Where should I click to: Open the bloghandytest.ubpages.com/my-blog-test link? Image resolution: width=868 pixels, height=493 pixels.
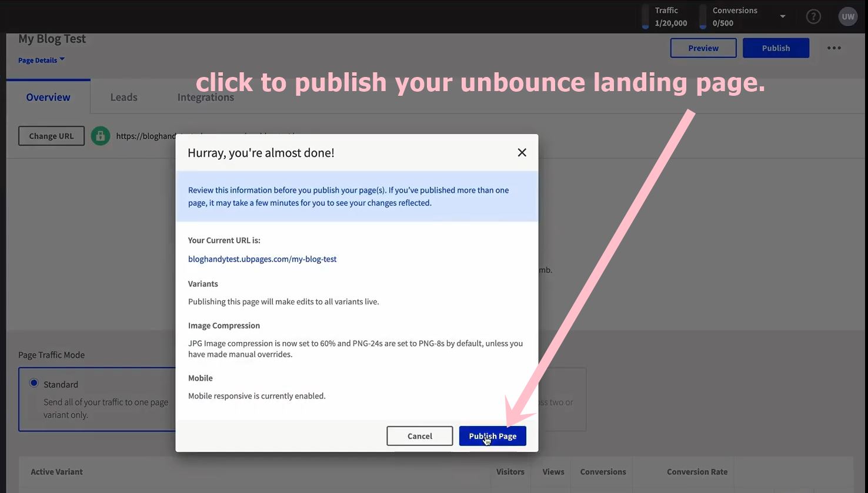(x=262, y=259)
